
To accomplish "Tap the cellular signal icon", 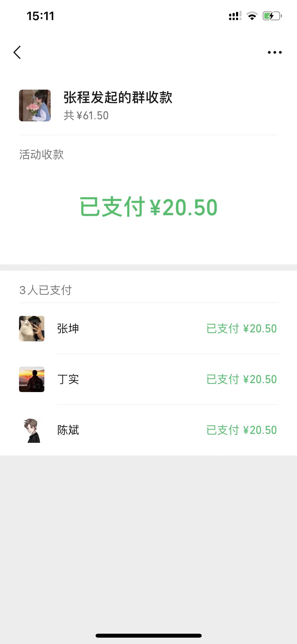I will pos(235,16).
